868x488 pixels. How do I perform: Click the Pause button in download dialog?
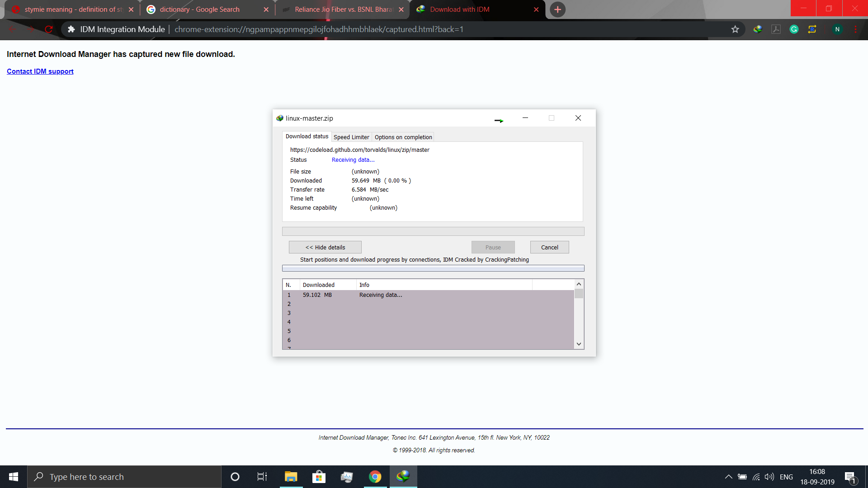pos(492,247)
